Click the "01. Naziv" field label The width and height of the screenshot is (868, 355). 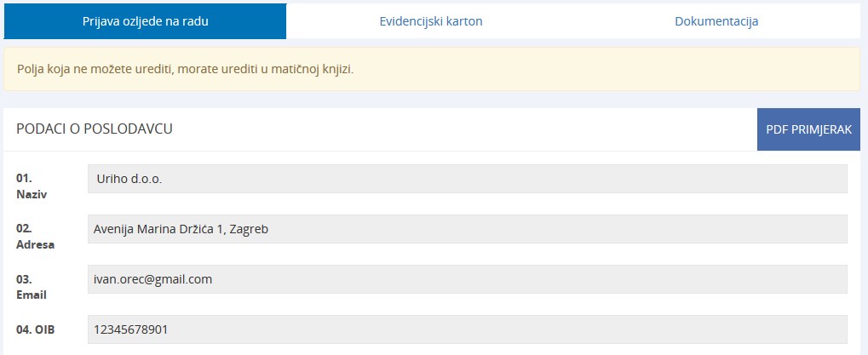[31, 186]
